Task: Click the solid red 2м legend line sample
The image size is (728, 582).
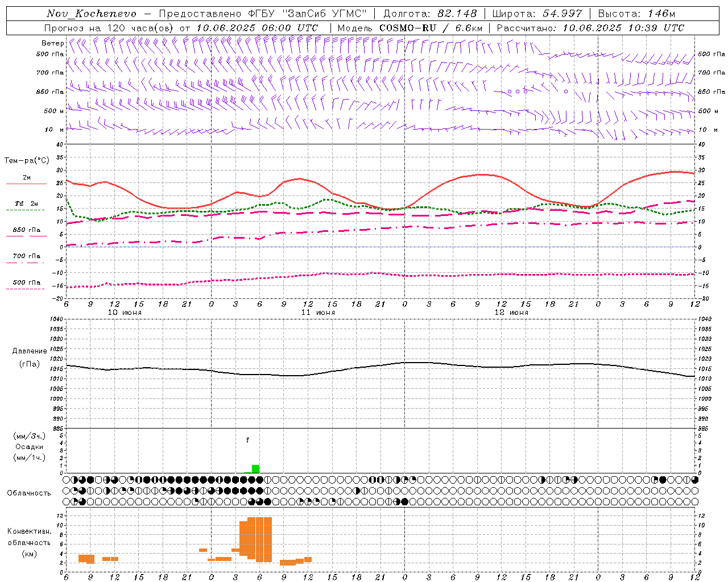Action: click(x=26, y=184)
